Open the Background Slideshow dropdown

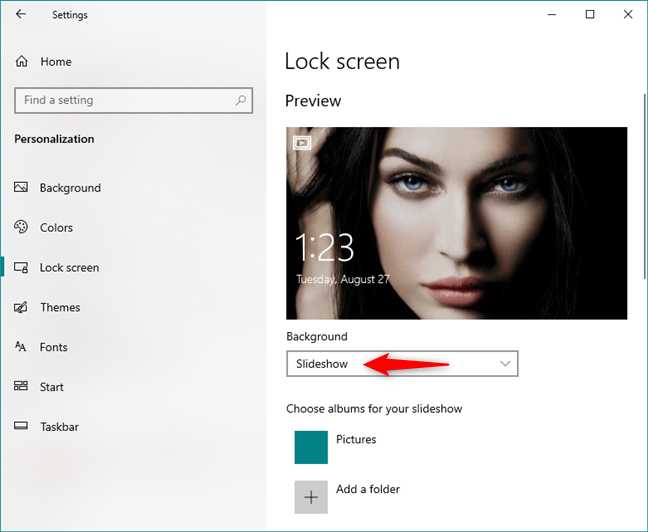pyautogui.click(x=401, y=364)
